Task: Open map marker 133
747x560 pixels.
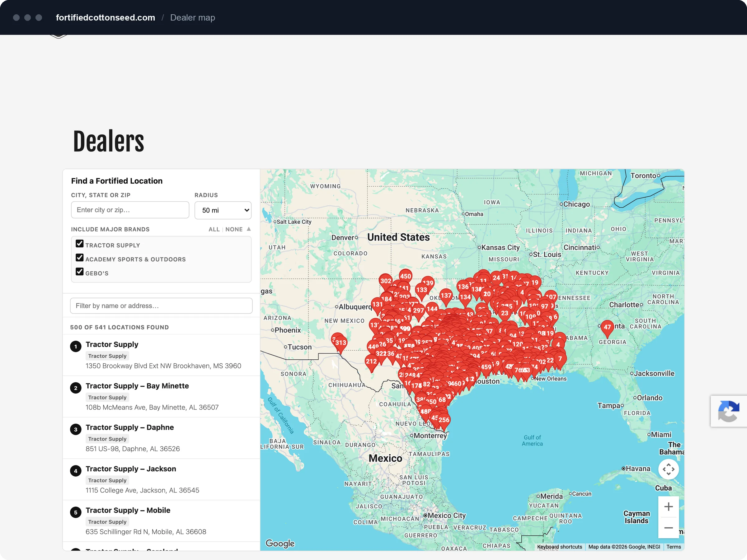Action: (421, 291)
